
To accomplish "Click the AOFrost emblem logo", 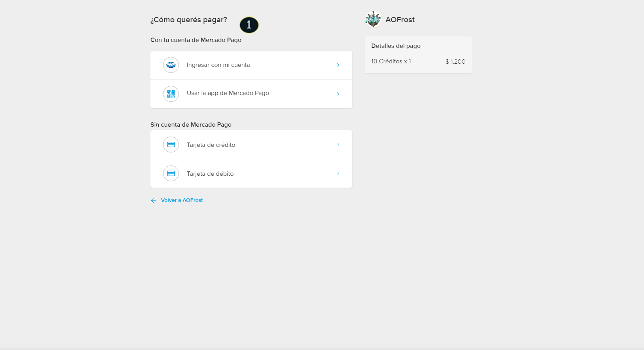I will point(373,19).
